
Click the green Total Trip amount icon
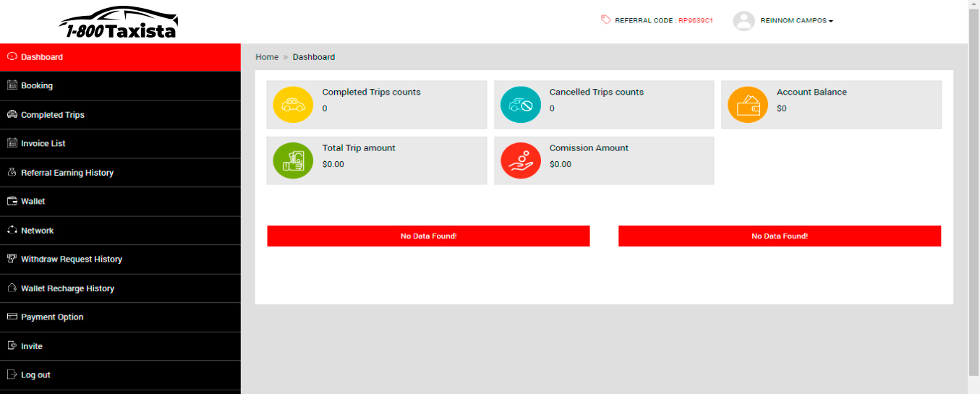[x=293, y=160]
